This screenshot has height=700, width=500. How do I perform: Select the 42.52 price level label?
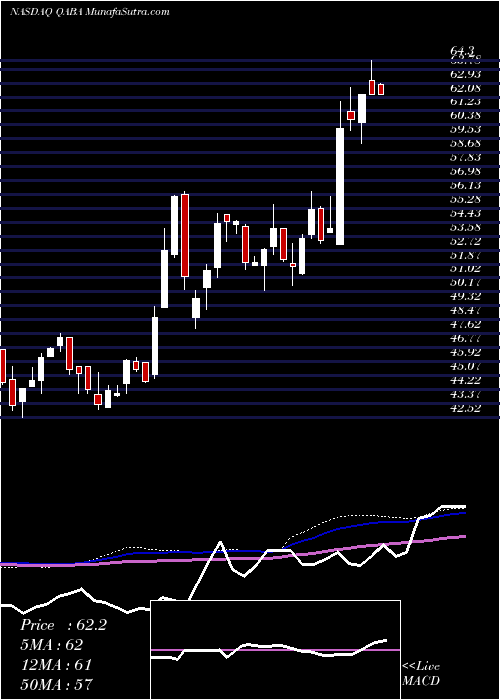[x=465, y=408]
